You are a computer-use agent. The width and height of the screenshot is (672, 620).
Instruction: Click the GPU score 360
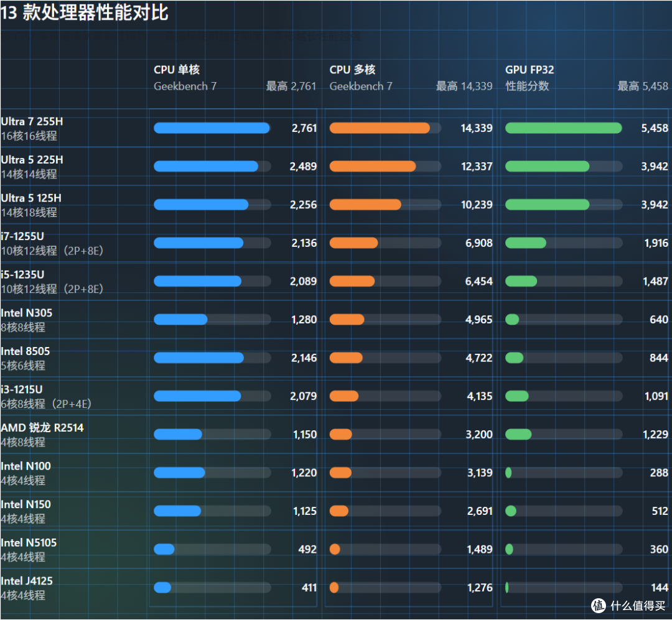659,549
